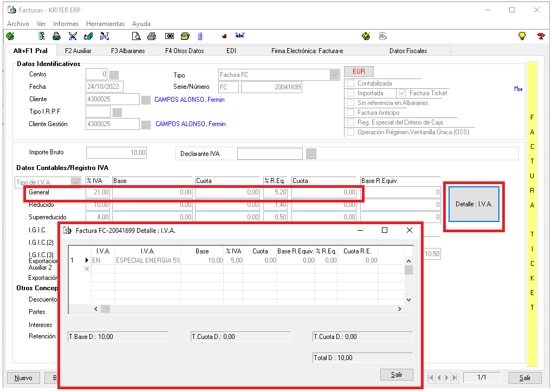The width and height of the screenshot is (552, 392).
Task: Go to first record navigation arrow
Action: (431, 377)
